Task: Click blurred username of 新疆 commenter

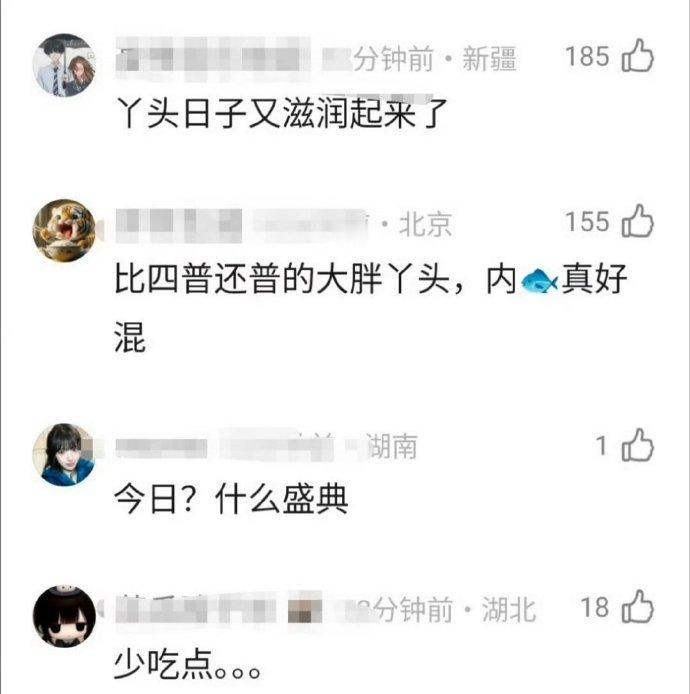Action: [212, 59]
